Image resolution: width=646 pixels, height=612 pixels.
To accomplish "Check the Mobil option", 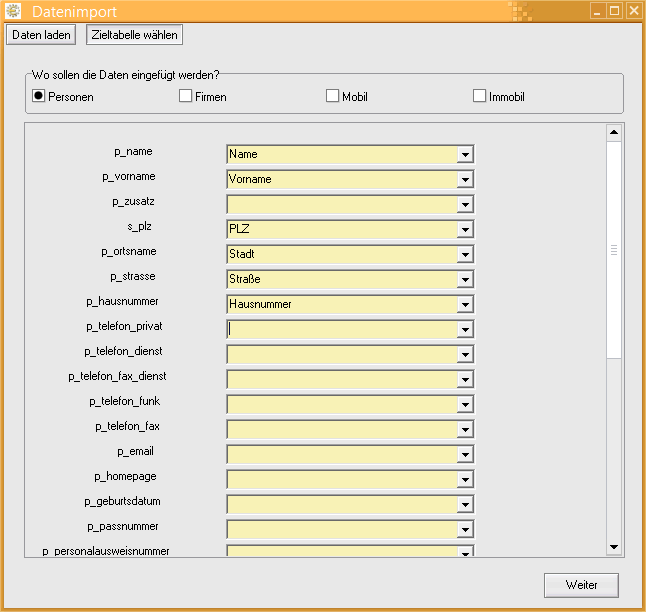I will coord(332,96).
